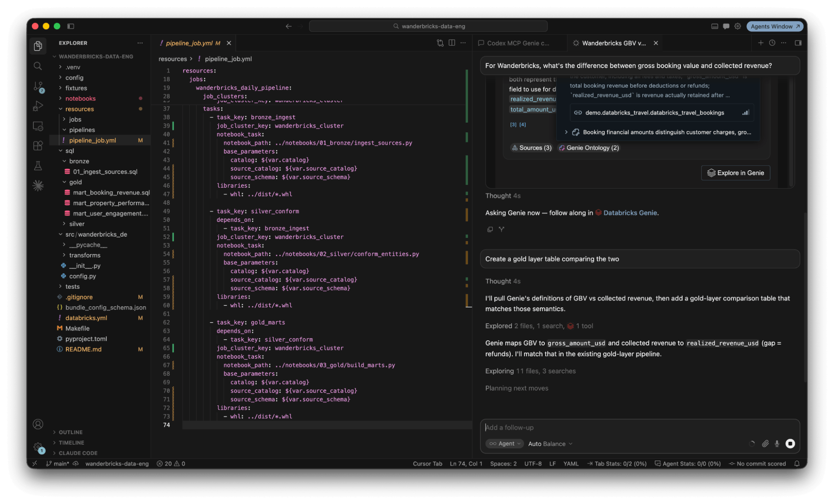834x504 pixels.
Task: Open the Accounts icon in the activity bar
Action: click(38, 424)
